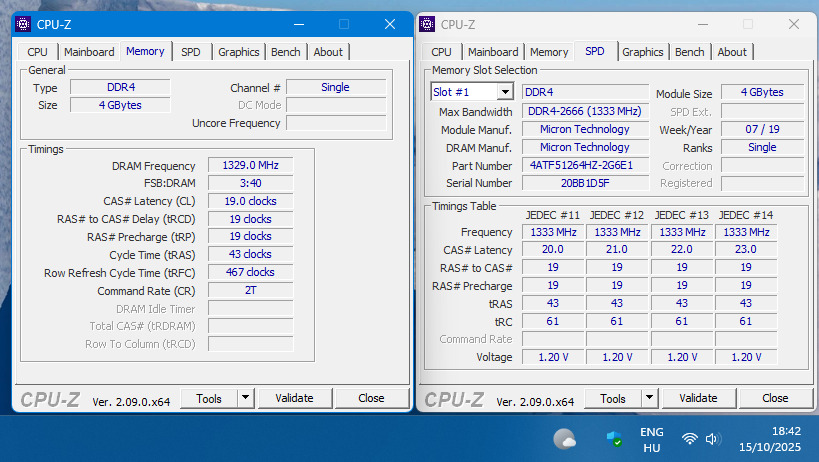Click the FSB:DRAM value 3:40
Screen dimensions: 819x462
(x=251, y=183)
